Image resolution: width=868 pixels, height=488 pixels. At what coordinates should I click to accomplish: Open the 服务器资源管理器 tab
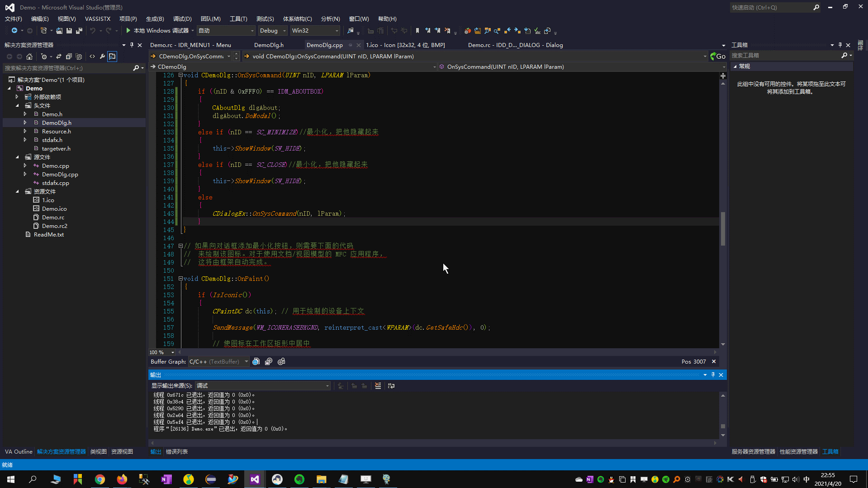753,452
